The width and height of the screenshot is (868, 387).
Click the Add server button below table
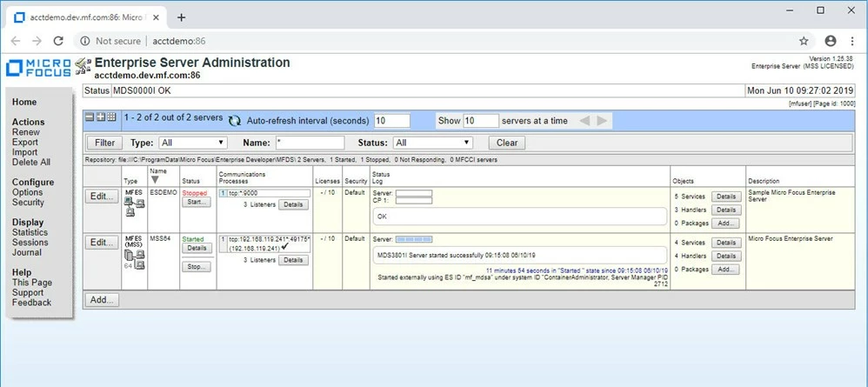(x=101, y=300)
